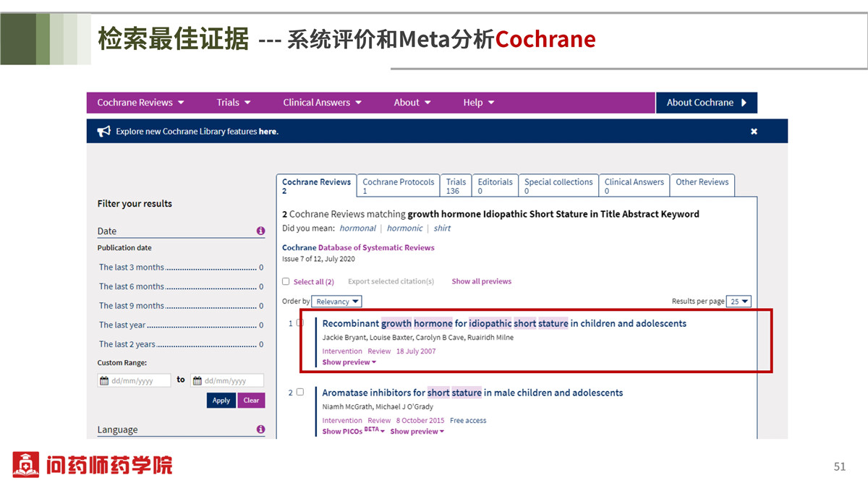Click the '8 October 2015' date text
The height and width of the screenshot is (488, 868).
tap(420, 421)
